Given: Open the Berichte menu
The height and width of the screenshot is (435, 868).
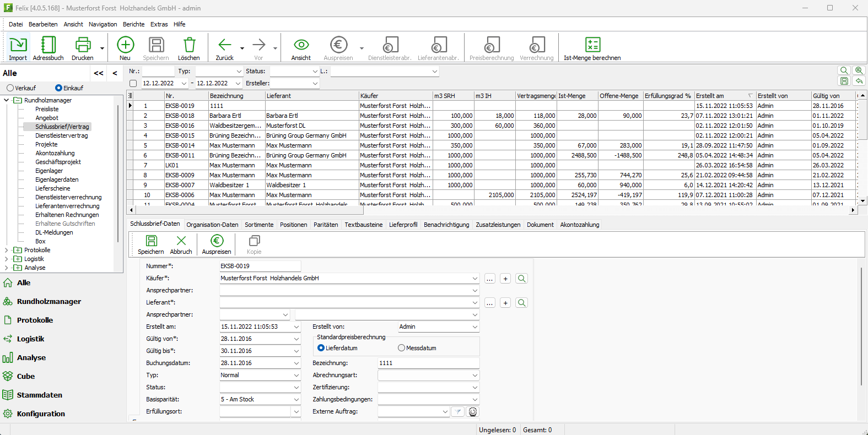Looking at the screenshot, I should 133,24.
